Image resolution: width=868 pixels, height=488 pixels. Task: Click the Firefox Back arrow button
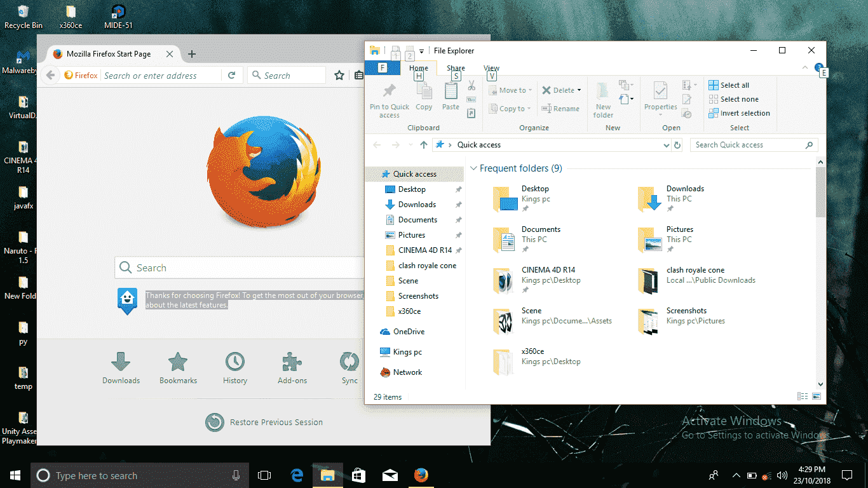[x=51, y=76]
